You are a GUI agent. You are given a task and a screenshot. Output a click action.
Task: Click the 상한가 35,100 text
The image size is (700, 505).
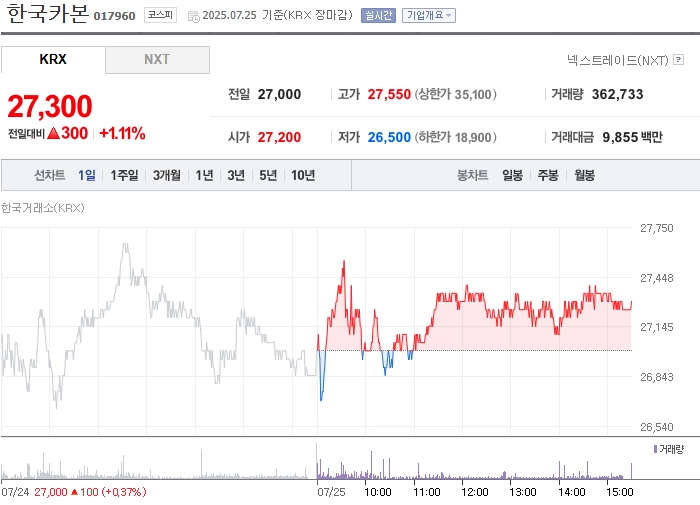click(455, 94)
